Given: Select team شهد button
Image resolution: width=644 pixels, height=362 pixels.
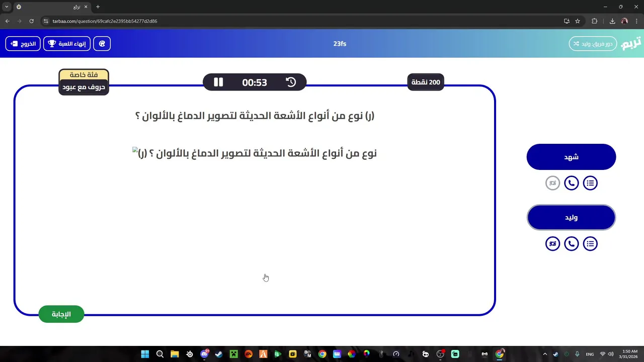Looking at the screenshot, I should point(571,157).
